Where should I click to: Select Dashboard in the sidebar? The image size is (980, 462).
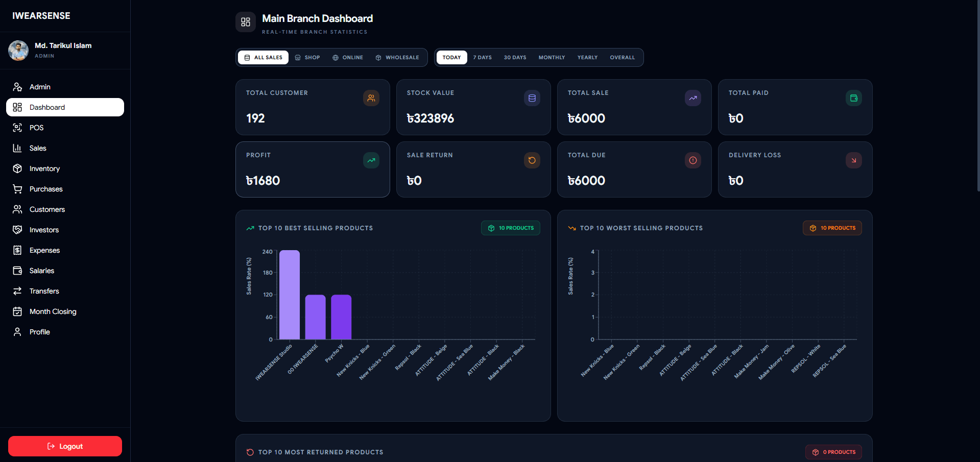tap(65, 107)
